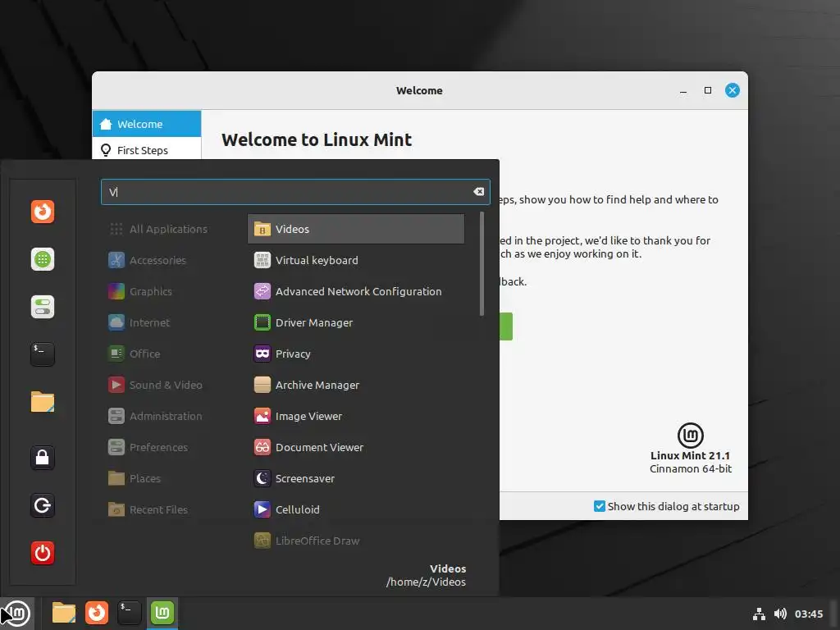Launch Virtual keyboard from search results
The width and height of the screenshot is (840, 630).
tap(356, 260)
